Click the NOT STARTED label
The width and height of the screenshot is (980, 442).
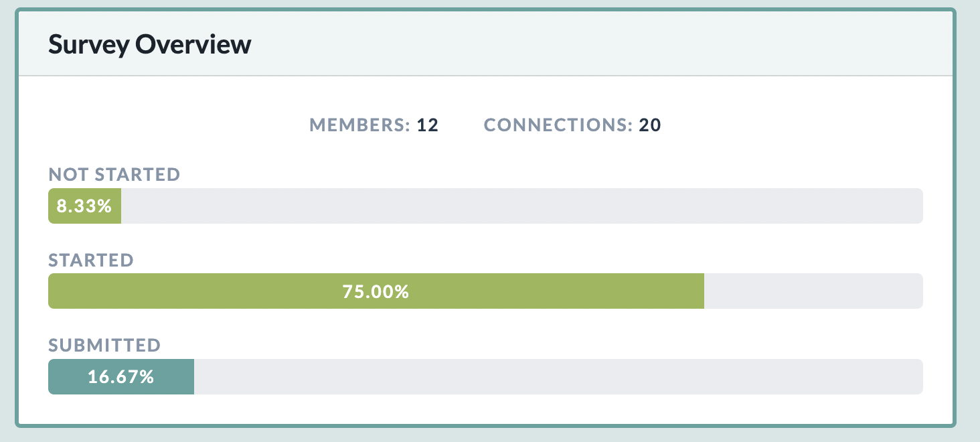tap(114, 175)
